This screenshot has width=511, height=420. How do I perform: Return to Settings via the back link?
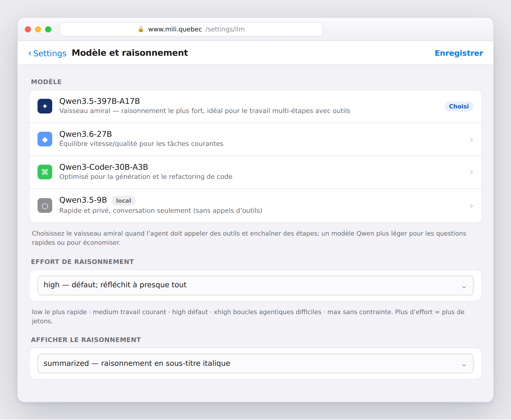[x=47, y=53]
